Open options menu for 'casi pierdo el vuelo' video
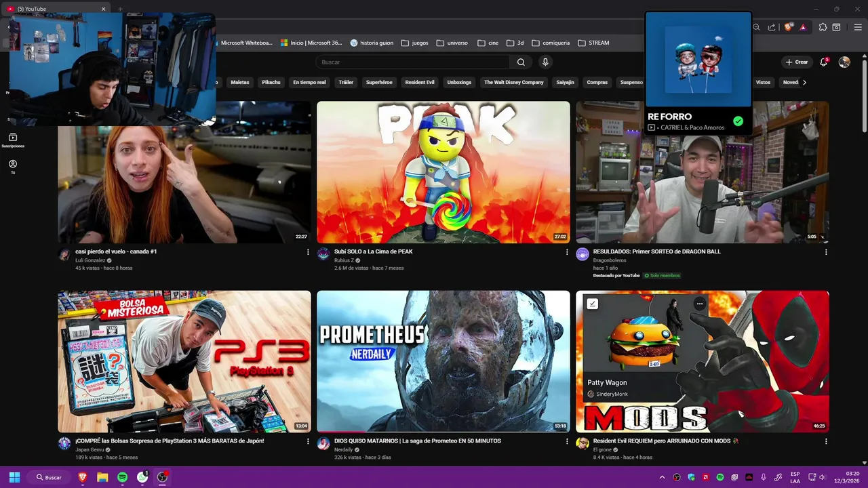Screen dimensions: 868x488 click(308, 252)
